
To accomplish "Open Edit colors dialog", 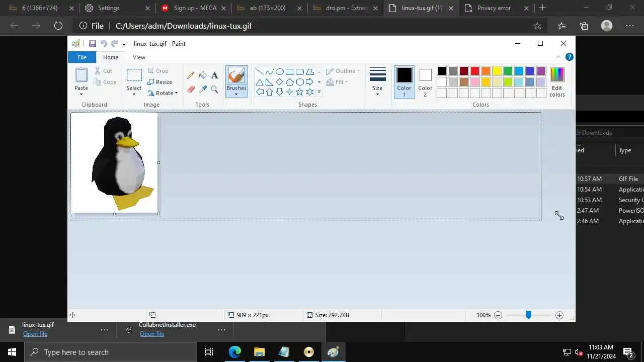I will click(x=557, y=82).
